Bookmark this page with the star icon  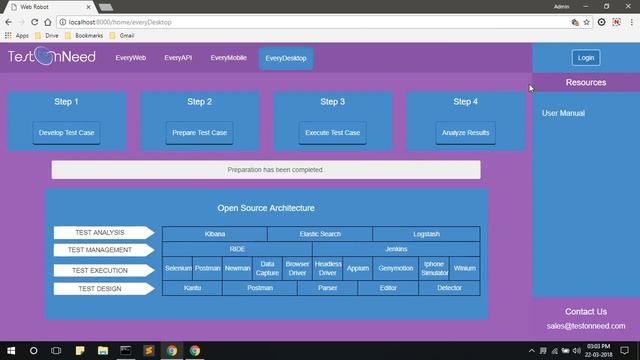tap(587, 22)
